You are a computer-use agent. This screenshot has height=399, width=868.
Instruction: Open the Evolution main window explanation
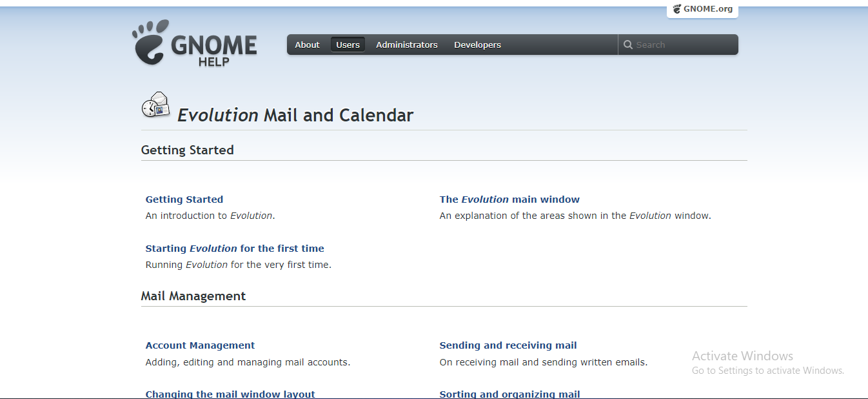[x=509, y=199]
